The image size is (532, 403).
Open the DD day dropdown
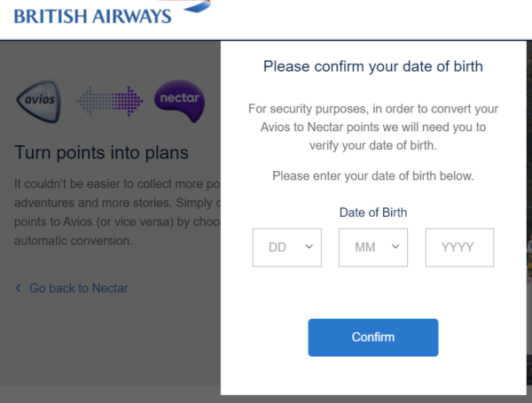click(287, 247)
